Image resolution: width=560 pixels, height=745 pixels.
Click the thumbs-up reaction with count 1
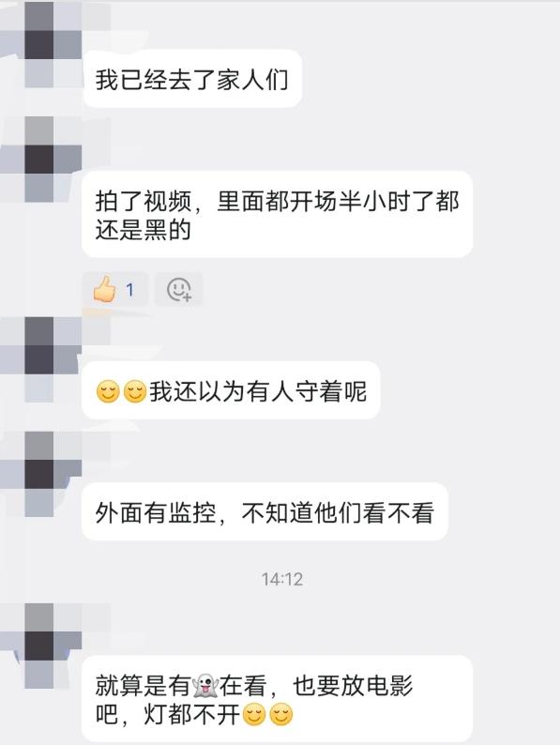(114, 289)
